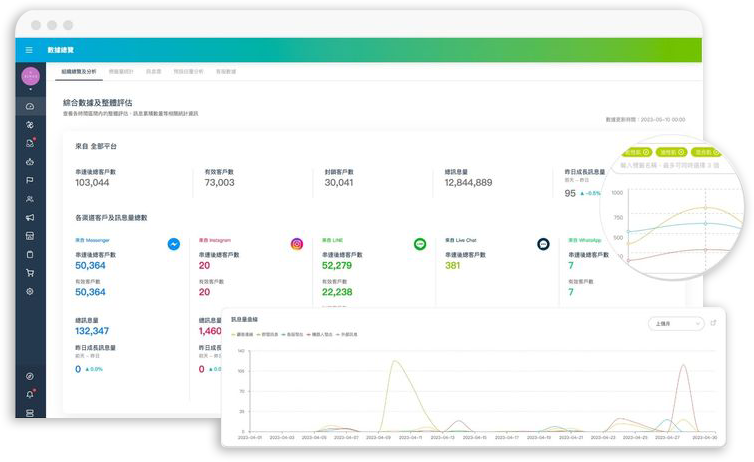
Task: Open the hamburger menu in the header
Action: [x=29, y=50]
